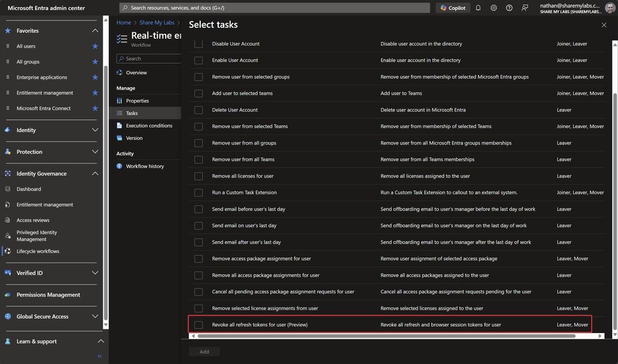Check Cancel all pending access package requests

198,292
